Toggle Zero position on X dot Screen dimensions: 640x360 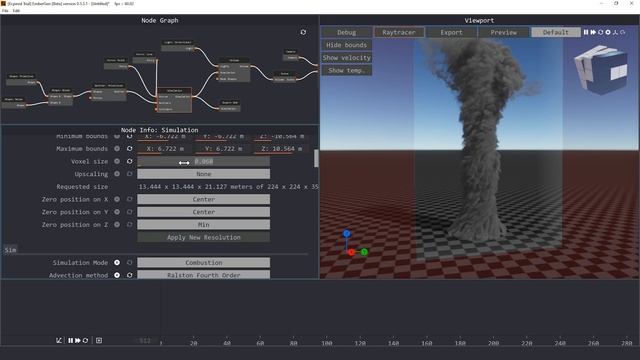point(117,199)
